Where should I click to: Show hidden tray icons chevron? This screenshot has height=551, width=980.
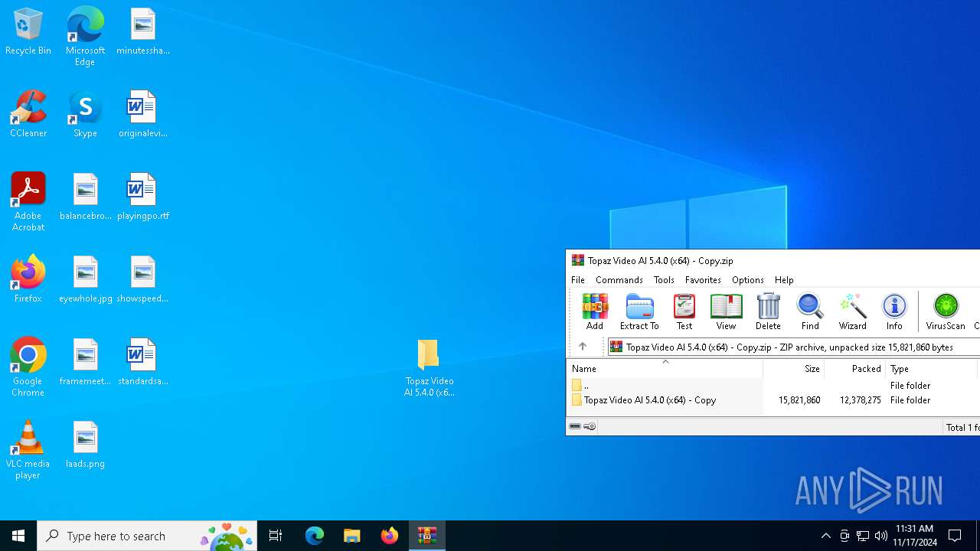(825, 536)
